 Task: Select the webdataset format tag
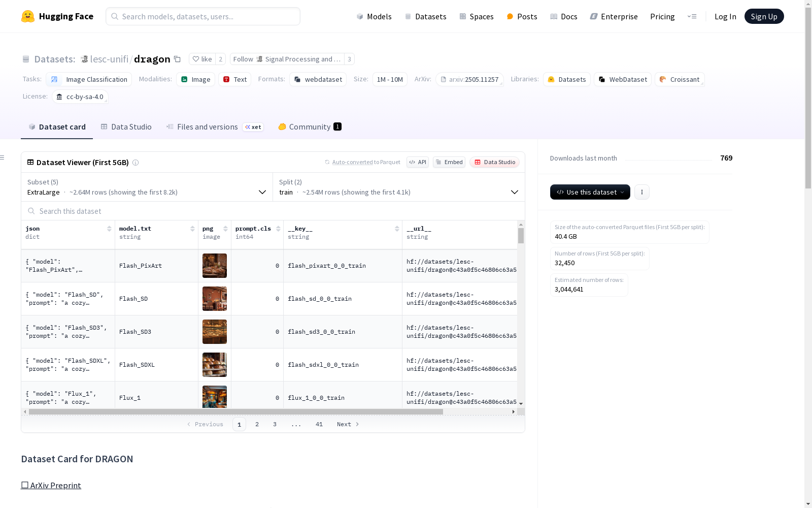tap(318, 79)
